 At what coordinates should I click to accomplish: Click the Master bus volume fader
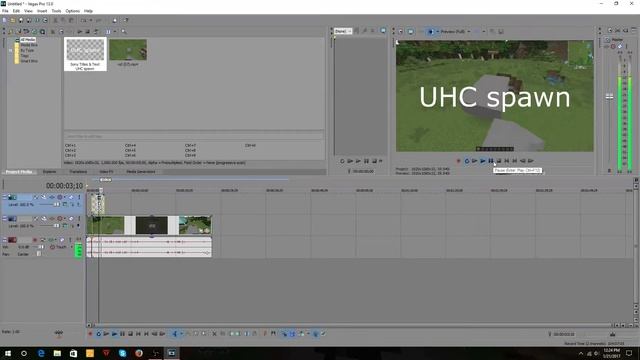tap(609, 97)
